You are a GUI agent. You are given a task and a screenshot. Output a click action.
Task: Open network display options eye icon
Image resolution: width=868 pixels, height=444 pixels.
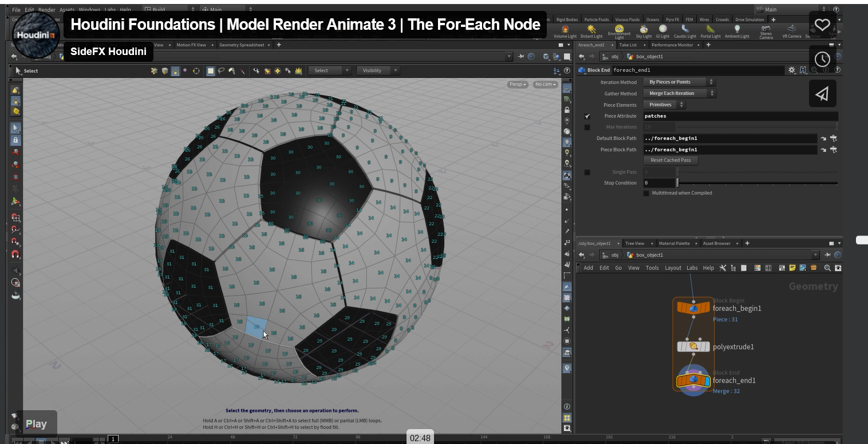click(x=838, y=268)
